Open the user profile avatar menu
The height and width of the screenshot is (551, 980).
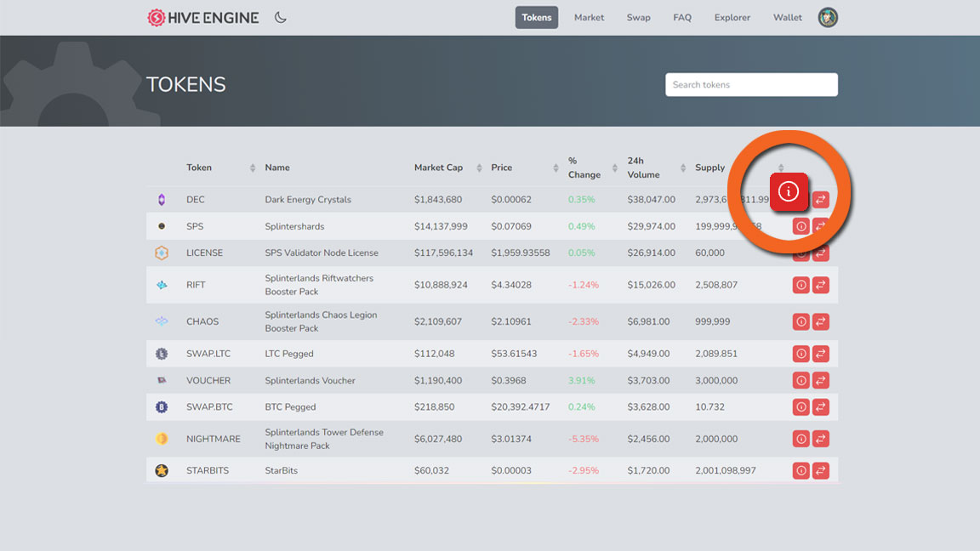tap(828, 18)
